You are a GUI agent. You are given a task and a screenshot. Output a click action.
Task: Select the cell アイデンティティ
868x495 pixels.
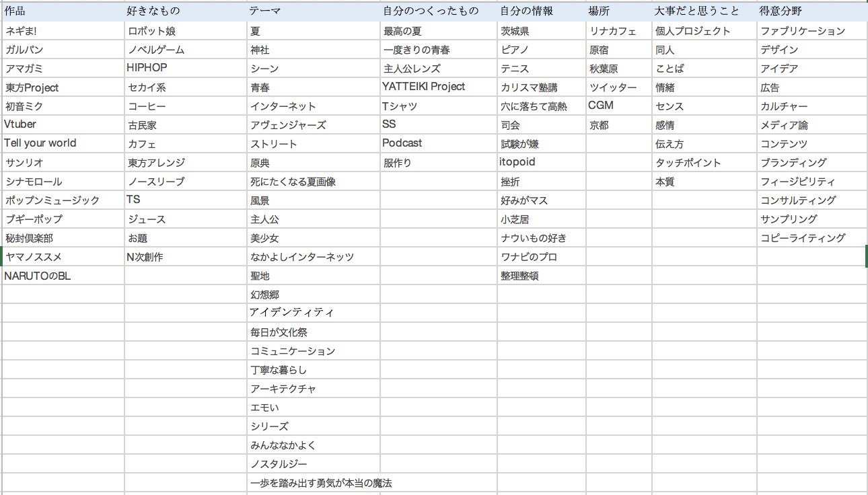tap(313, 313)
